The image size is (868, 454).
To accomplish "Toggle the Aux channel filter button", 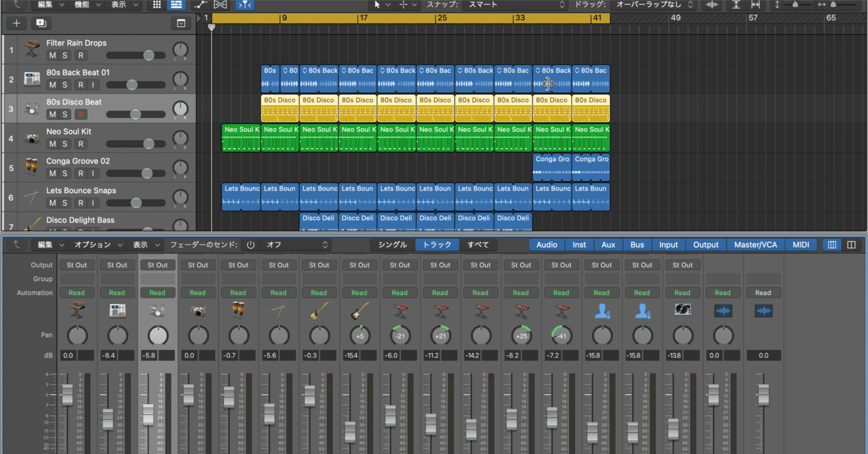I will [x=608, y=244].
